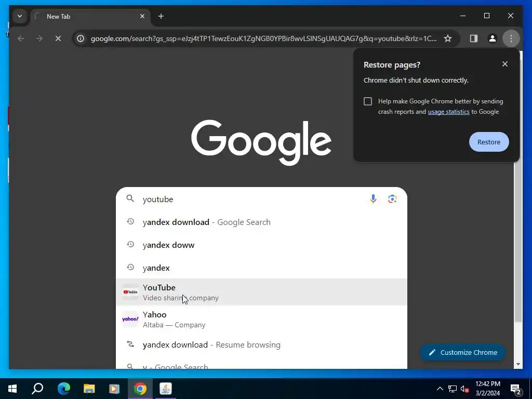532x399 pixels.
Task: Open the usage statistics link
Action: (448, 112)
